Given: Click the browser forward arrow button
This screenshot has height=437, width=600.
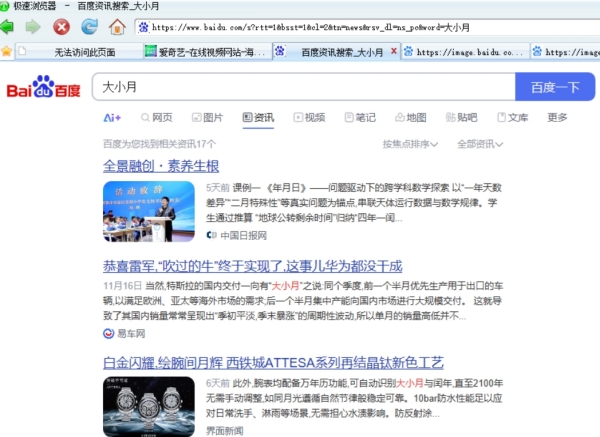Looking at the screenshot, I should pos(33,27).
